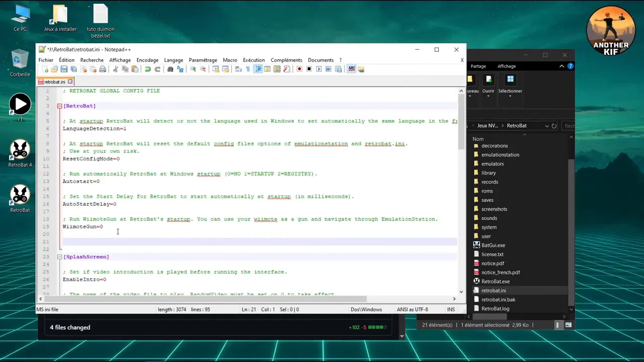Select the RetroBat 4 desktop shortcut
The image size is (644, 362).
coord(20,154)
